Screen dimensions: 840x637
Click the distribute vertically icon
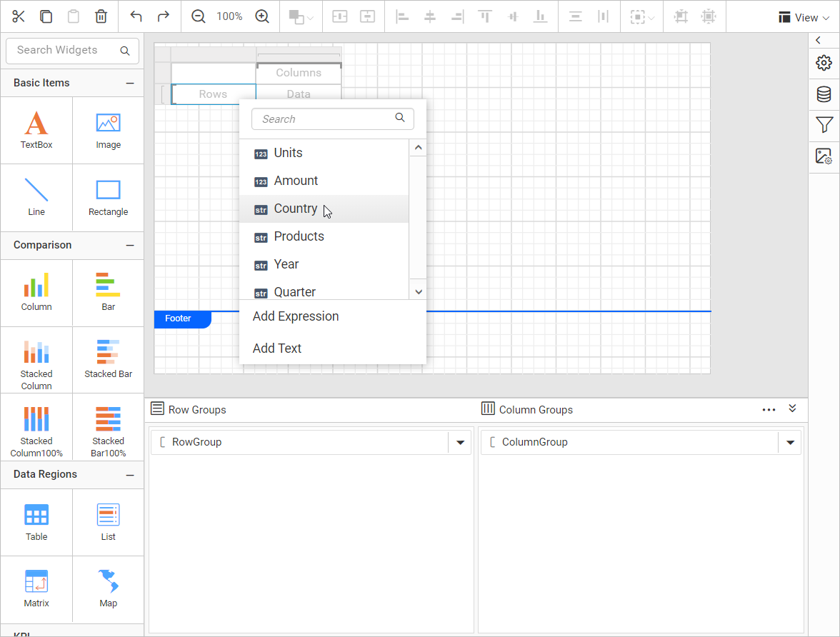click(603, 17)
